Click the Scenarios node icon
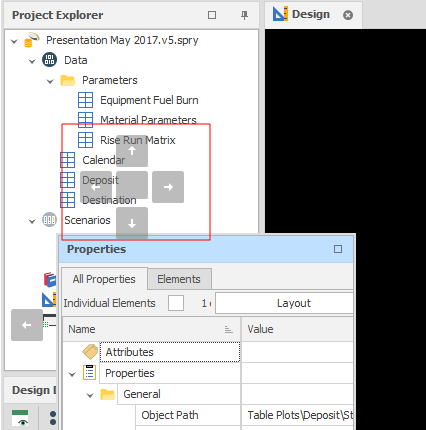The image size is (426, 430). point(49,220)
